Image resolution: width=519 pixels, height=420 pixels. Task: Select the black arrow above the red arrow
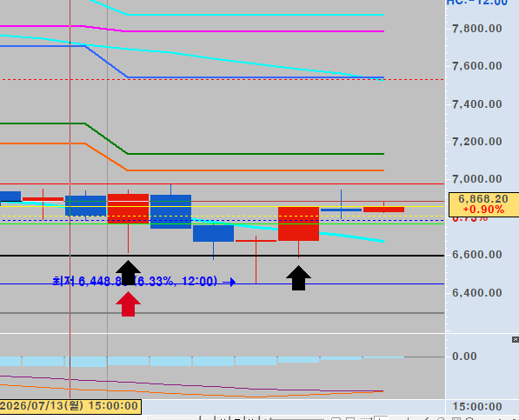click(x=128, y=272)
